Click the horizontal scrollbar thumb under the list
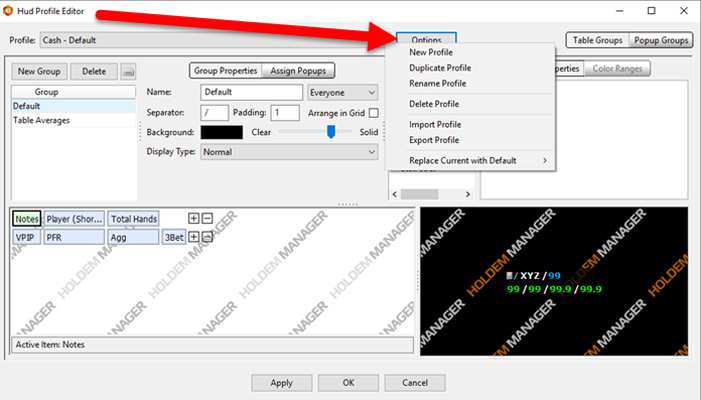 point(419,194)
